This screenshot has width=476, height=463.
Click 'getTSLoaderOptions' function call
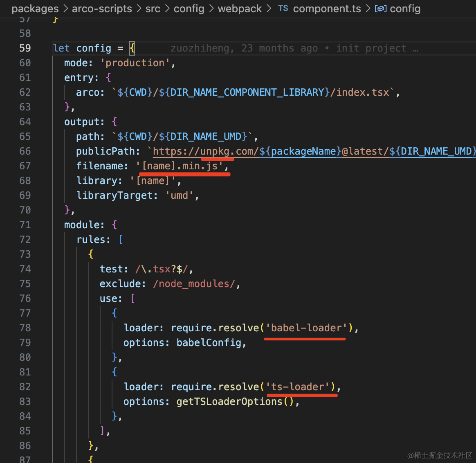tap(229, 402)
